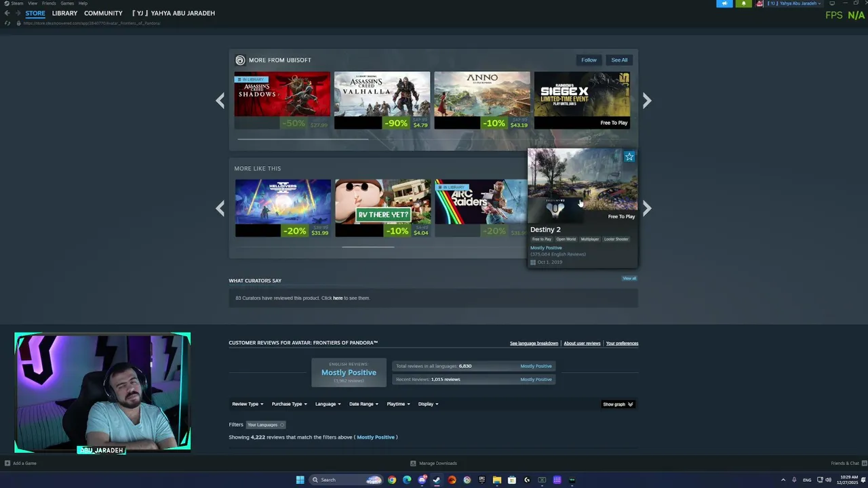Viewport: 868px width, 488px height.
Task: Open Logitech G HUB from taskbar
Action: tap(527, 480)
